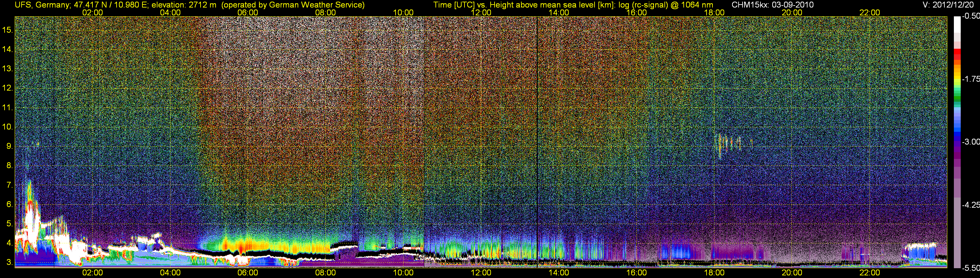Click '(operated by German Weather Service)' label
The image size is (980, 278).
click(293, 5)
